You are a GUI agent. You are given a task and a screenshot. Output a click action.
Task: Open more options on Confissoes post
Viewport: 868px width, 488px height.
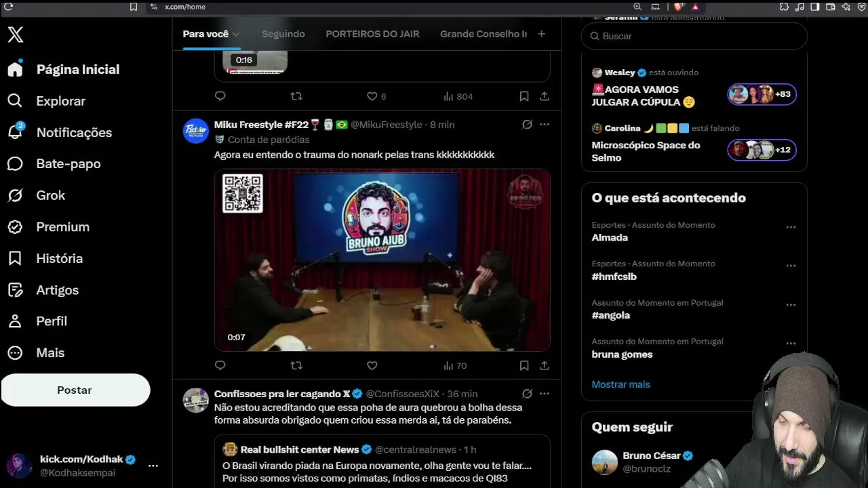tap(545, 394)
